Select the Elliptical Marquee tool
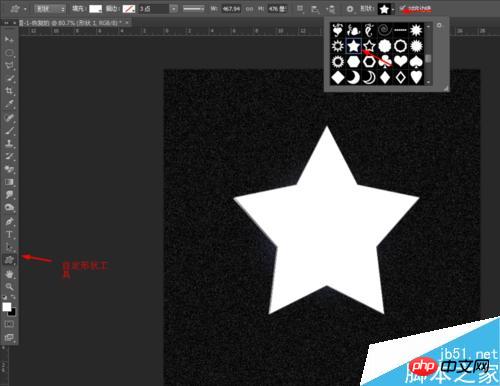The image size is (500, 386). click(9, 53)
